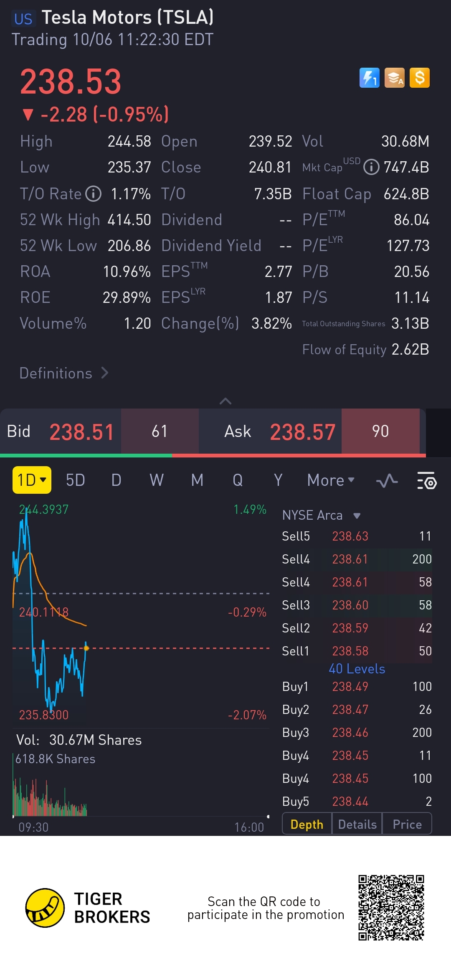
Task: Select the Buy4 row at 238.45, quantity 100
Action: (357, 778)
